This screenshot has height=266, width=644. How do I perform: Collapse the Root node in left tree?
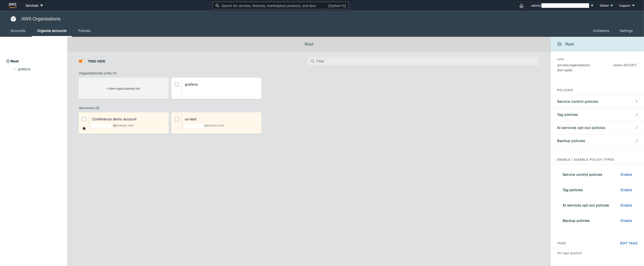click(8, 61)
